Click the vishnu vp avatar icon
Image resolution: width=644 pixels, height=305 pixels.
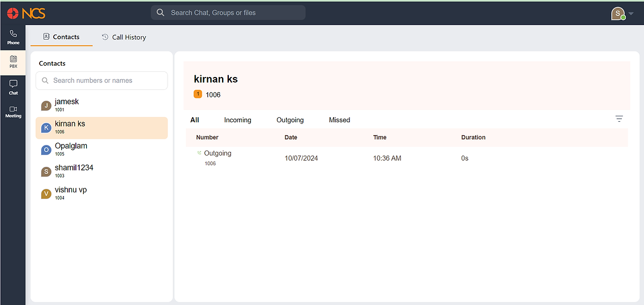46,194
